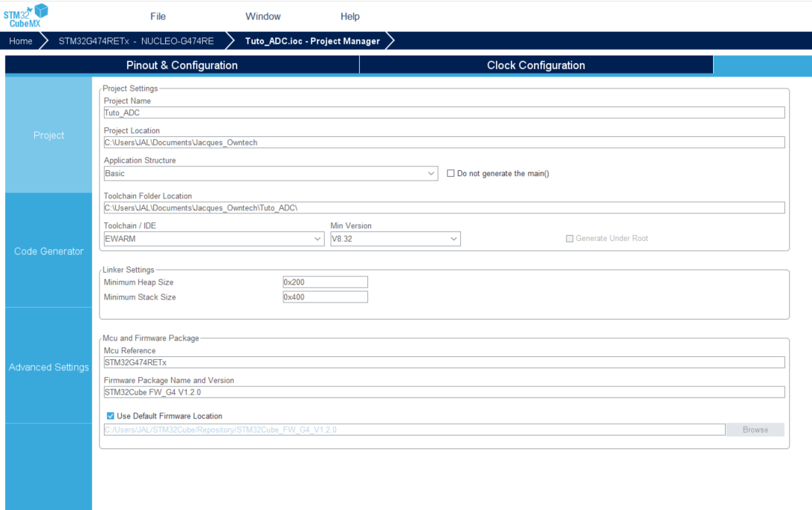Switch to Clock Configuration tab

(536, 65)
